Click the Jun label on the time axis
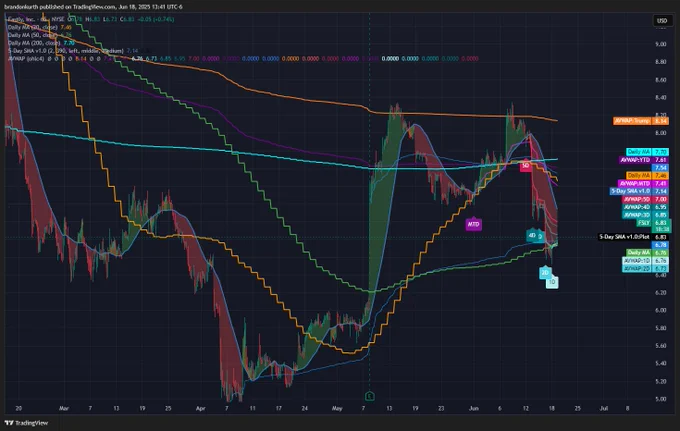Screen dimensions: 680x431 tap(474, 408)
